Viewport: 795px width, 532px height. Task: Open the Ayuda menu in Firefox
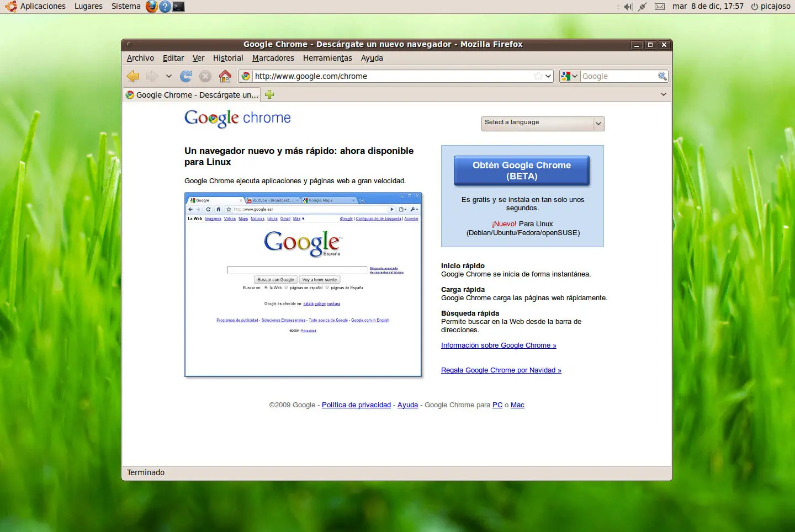[372, 58]
